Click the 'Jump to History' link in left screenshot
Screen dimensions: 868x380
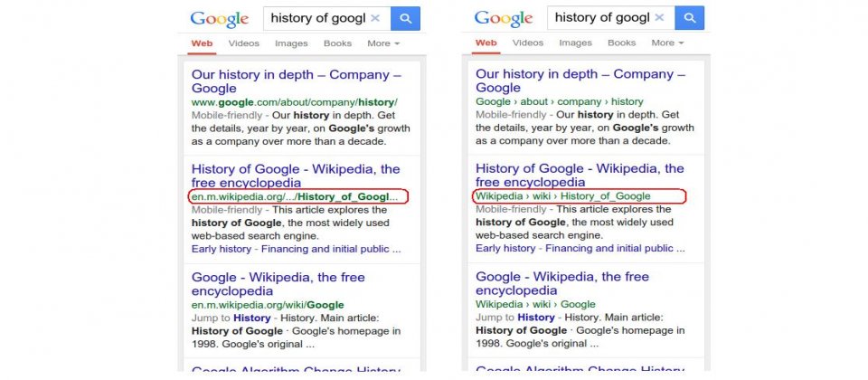pyautogui.click(x=231, y=318)
